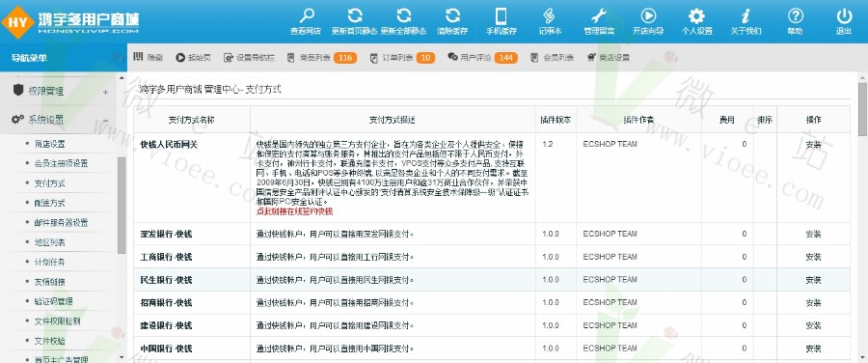868x363 pixels.
Task: Open 个人设置 gear icon
Action: coord(696,15)
